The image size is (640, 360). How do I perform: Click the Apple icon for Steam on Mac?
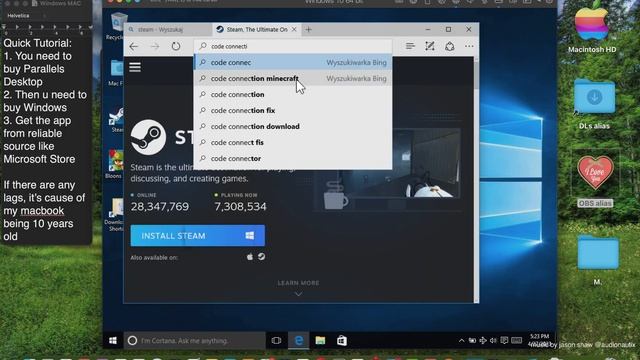pos(250,257)
